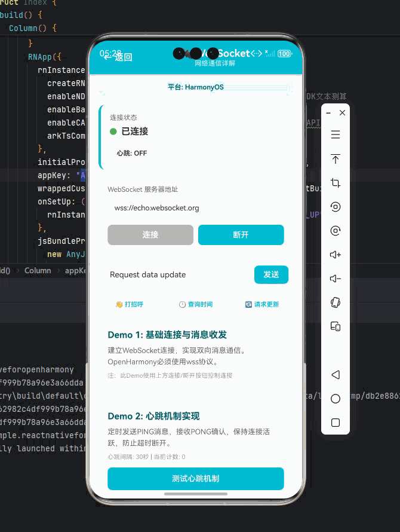Click the battery 100 indicator in phone status bar
This screenshot has width=400, height=532.
284,54
